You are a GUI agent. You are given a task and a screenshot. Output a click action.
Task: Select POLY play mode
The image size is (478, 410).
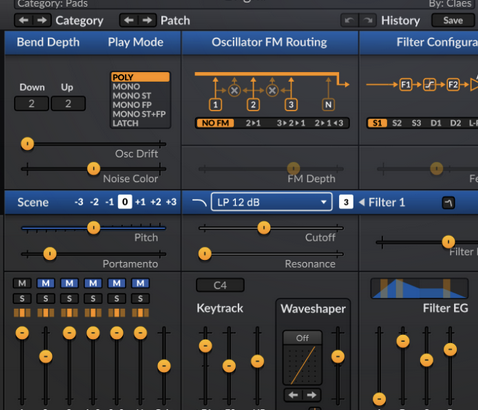click(x=140, y=77)
